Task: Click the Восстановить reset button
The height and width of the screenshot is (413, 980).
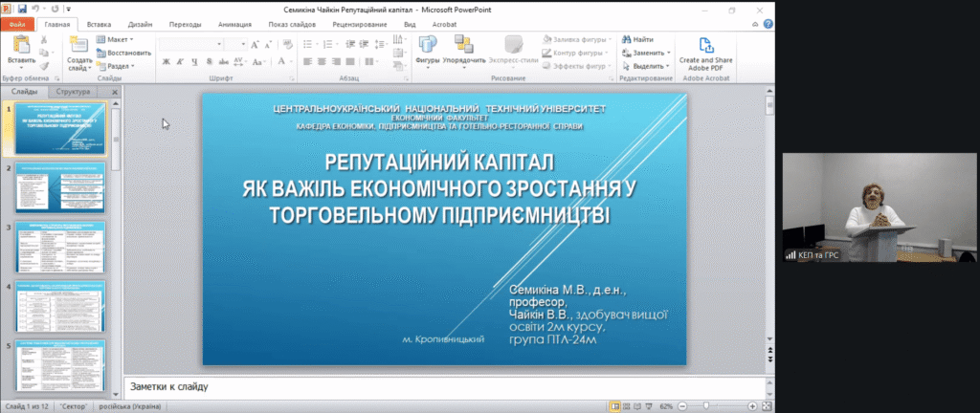Action: click(124, 53)
